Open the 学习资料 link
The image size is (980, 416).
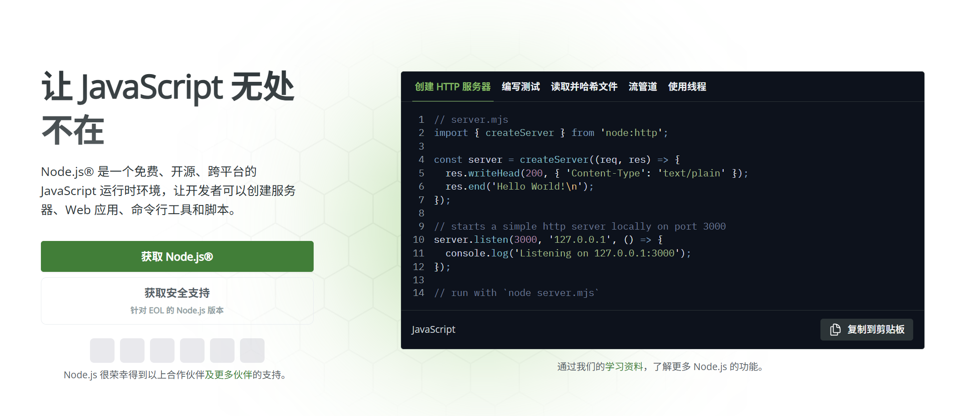click(x=624, y=366)
